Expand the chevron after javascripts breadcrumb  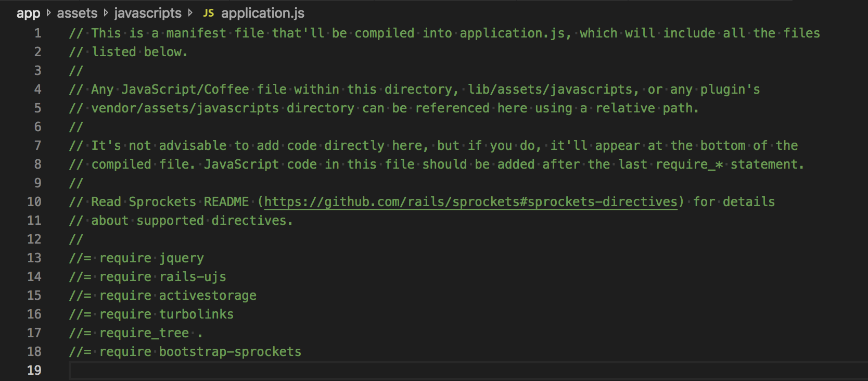click(190, 13)
